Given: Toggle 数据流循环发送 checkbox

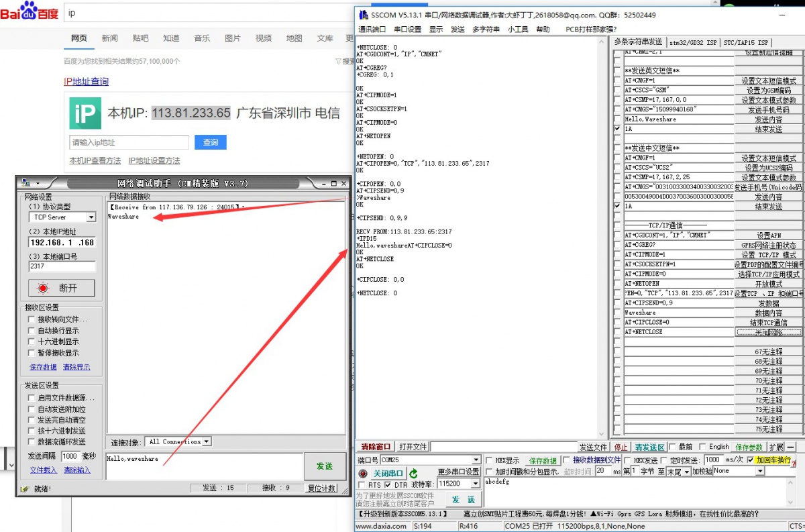Looking at the screenshot, I should pyautogui.click(x=31, y=442).
